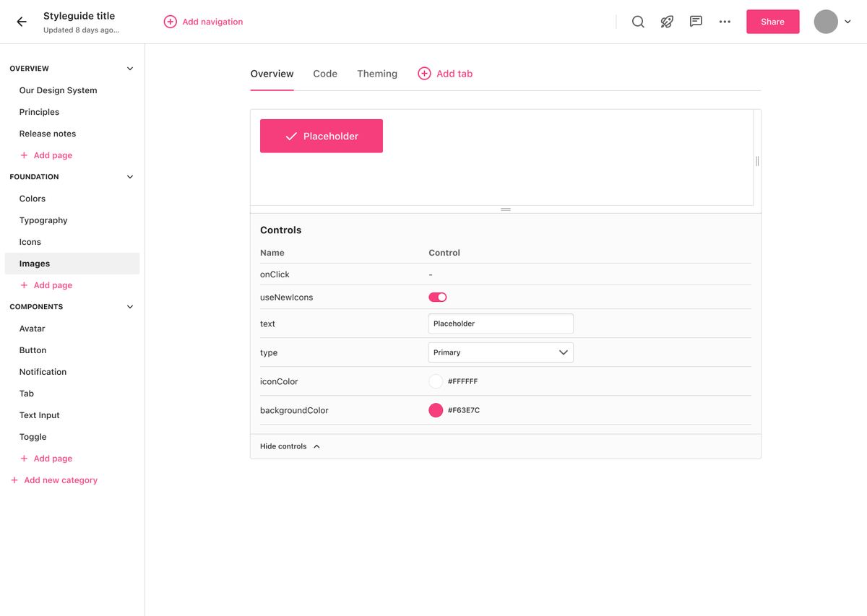The height and width of the screenshot is (616, 867).
Task: Open the Icons page
Action: [x=30, y=242]
